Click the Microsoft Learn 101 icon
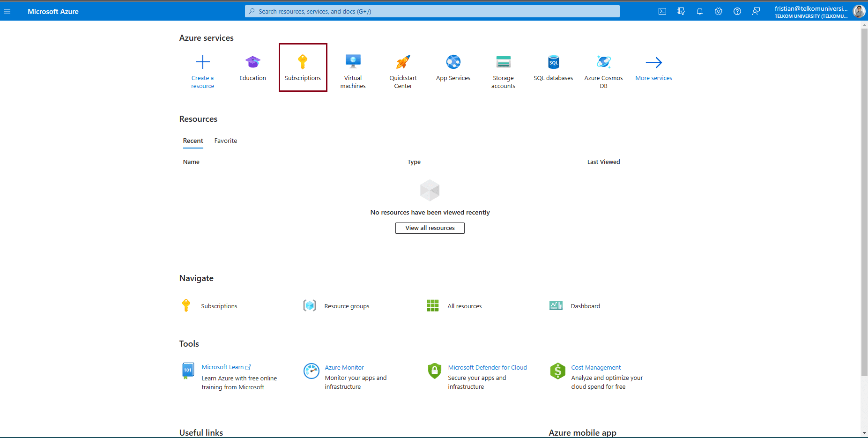Viewport: 868px width, 438px height. (x=188, y=371)
